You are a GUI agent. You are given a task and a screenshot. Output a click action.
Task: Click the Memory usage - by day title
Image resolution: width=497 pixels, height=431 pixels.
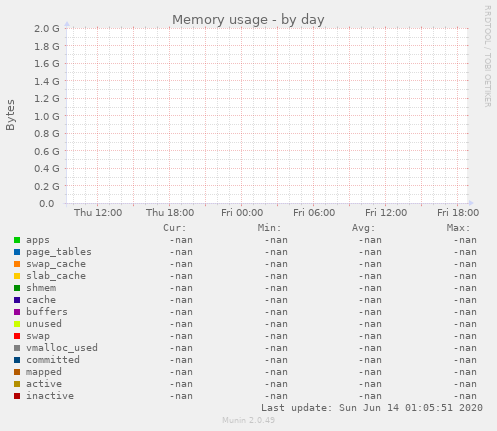tap(248, 20)
